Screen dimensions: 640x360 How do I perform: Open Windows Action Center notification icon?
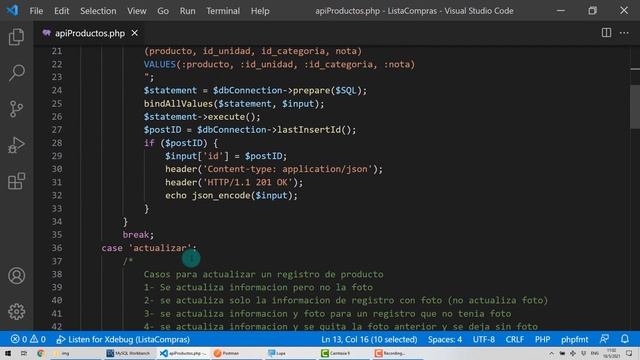629,353
